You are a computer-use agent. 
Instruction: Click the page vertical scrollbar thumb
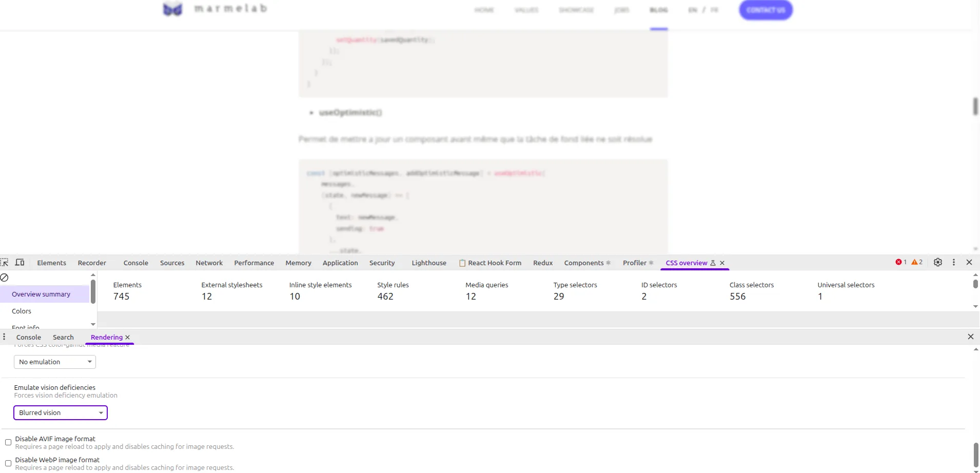tap(975, 106)
